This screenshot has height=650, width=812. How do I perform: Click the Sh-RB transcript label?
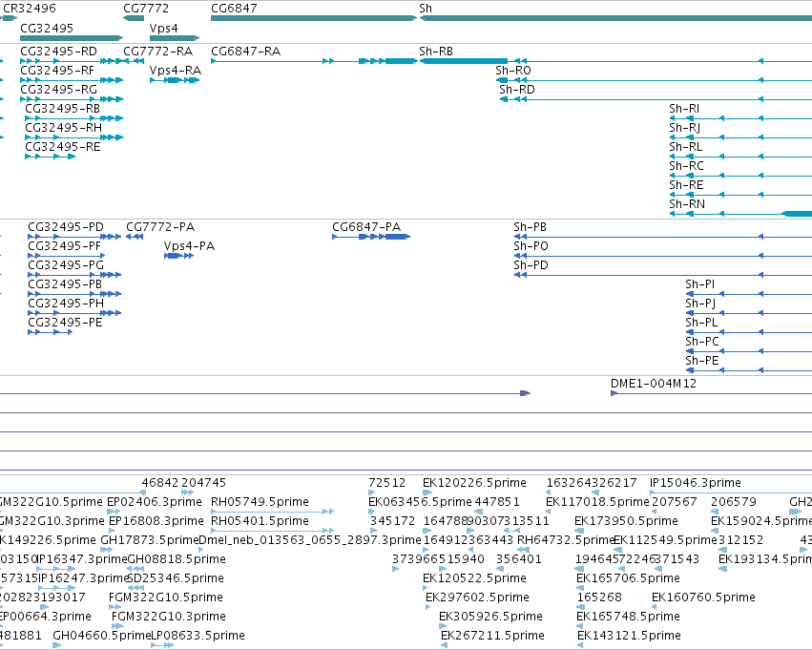pos(436,52)
